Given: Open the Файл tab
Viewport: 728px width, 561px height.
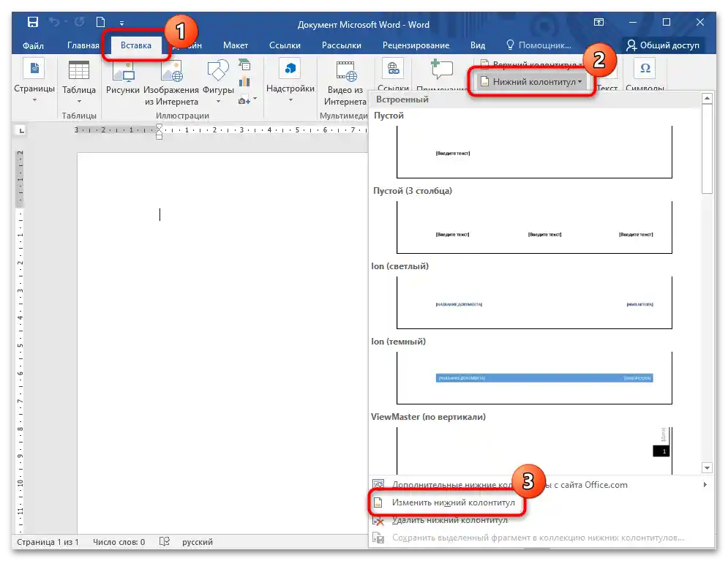Looking at the screenshot, I should click(33, 45).
